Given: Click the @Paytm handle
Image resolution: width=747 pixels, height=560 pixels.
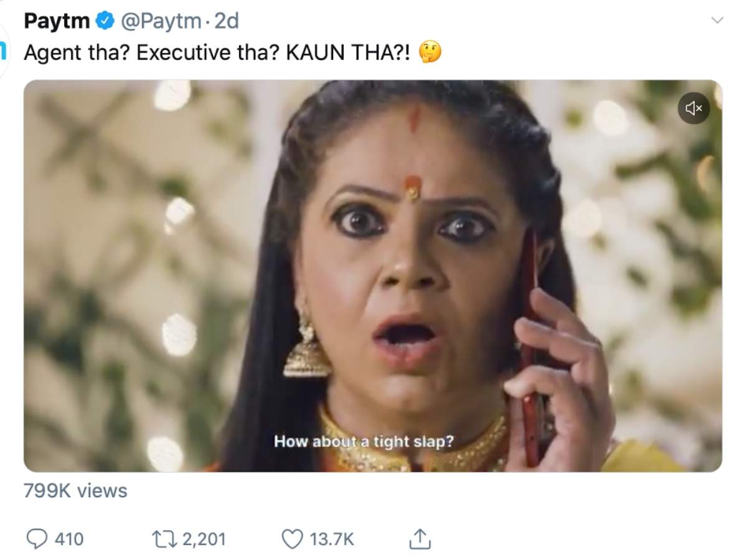Looking at the screenshot, I should [x=160, y=22].
